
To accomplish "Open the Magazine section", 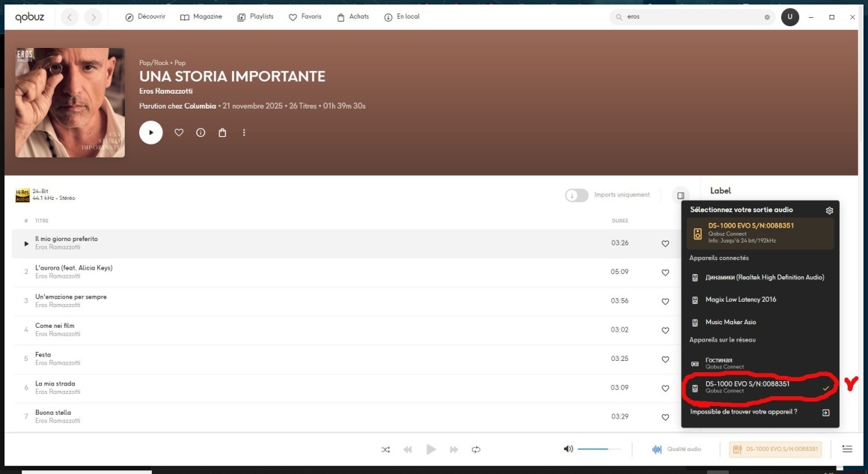I will (201, 17).
